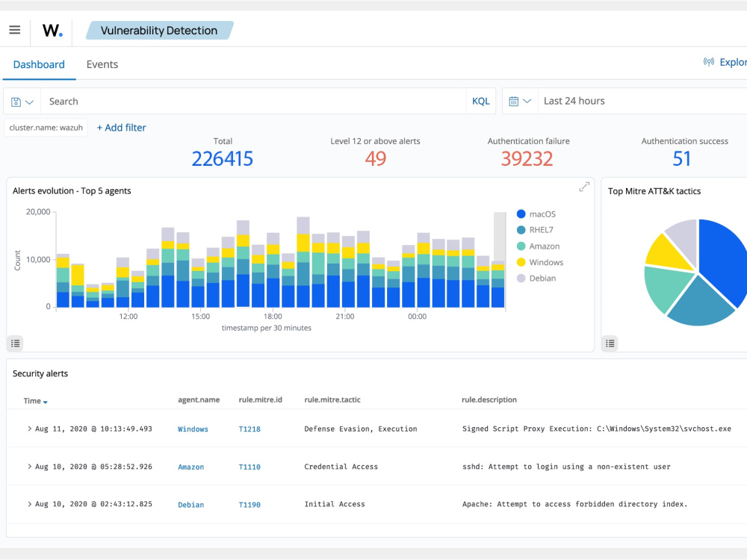Open the cluster.name: wazuh filter pill
This screenshot has width=747, height=560.
pos(46,128)
